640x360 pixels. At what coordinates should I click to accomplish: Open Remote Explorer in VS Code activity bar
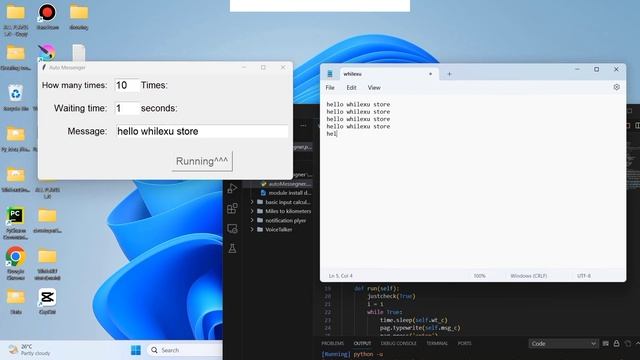tap(232, 229)
